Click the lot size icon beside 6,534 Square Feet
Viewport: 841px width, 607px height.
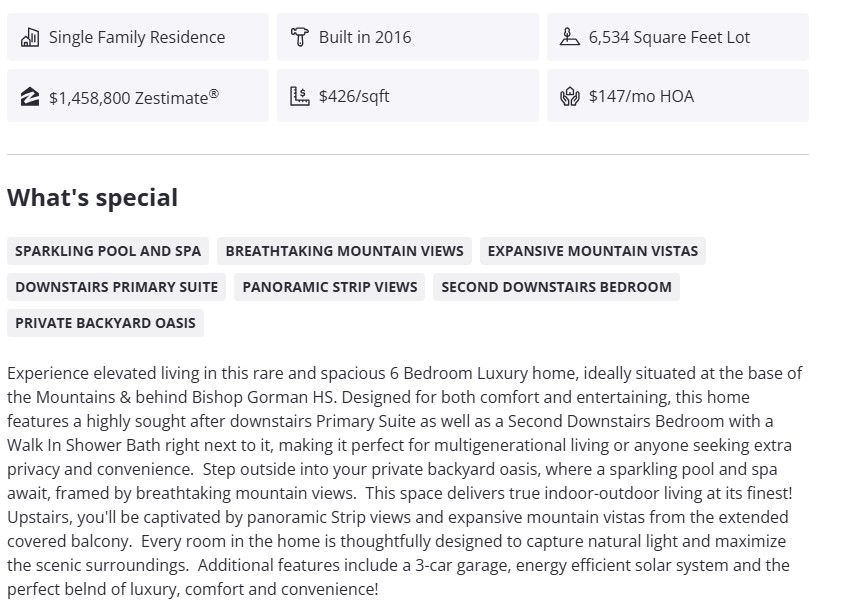[x=570, y=38]
